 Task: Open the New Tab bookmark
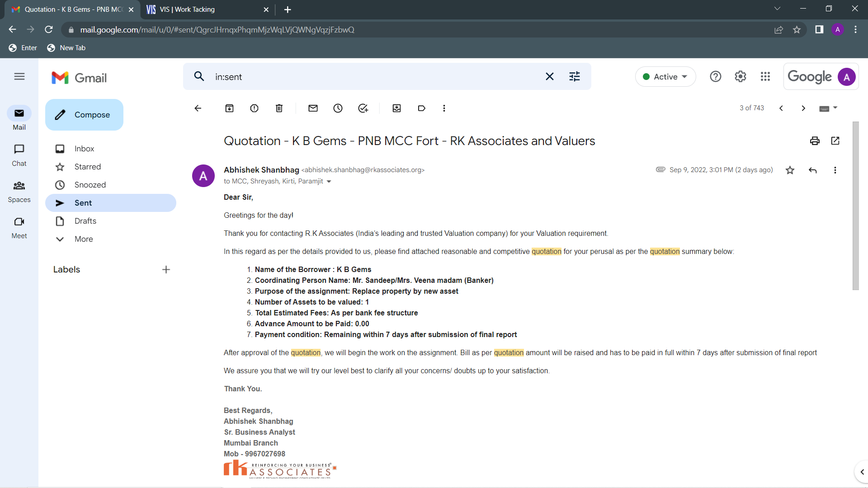click(66, 48)
